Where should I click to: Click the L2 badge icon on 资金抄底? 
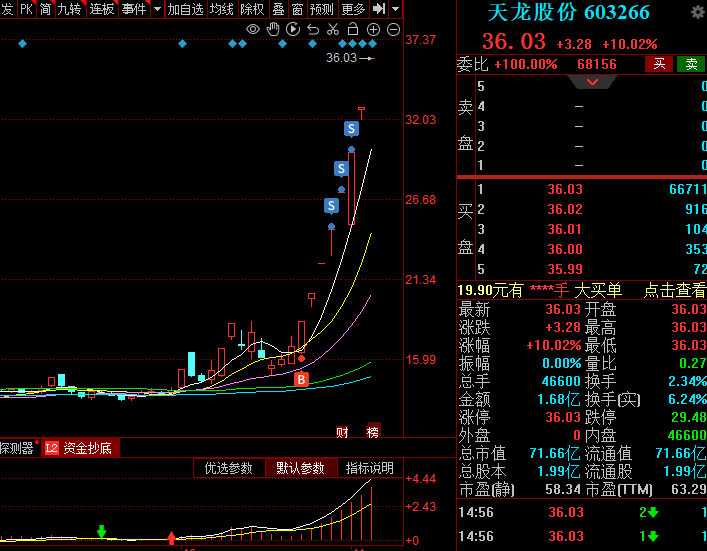tap(52, 448)
